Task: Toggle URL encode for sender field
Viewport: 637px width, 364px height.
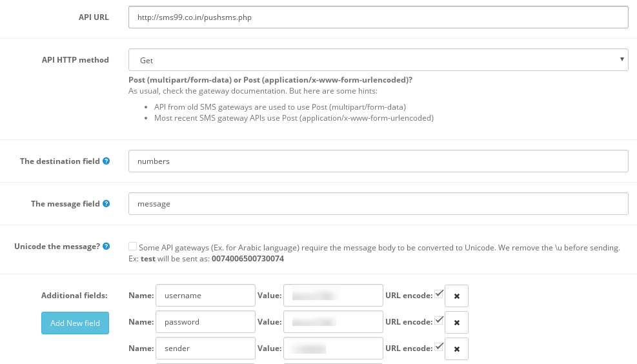Action: point(439,347)
